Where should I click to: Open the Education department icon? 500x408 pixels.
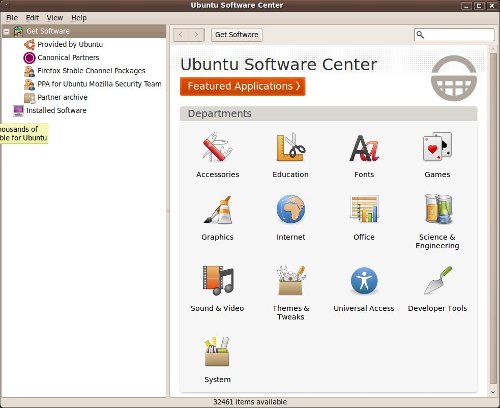(x=290, y=147)
